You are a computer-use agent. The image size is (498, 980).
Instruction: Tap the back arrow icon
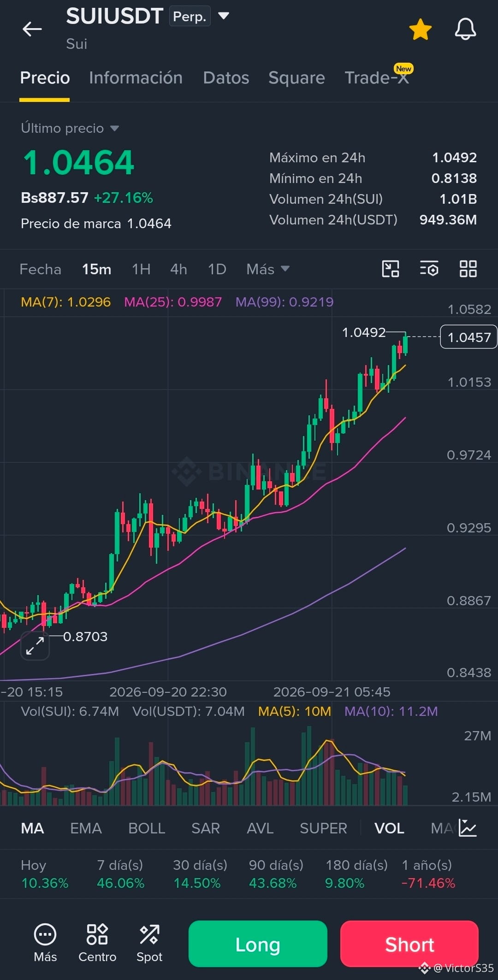click(32, 29)
